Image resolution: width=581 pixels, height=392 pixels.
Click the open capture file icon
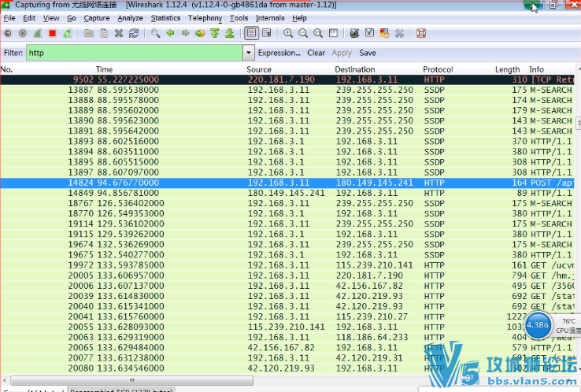point(88,33)
